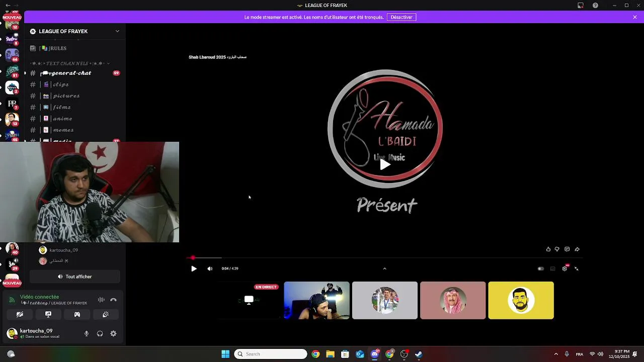Toggle the camera on or off button
This screenshot has width=644, height=362.
[x=20, y=314]
